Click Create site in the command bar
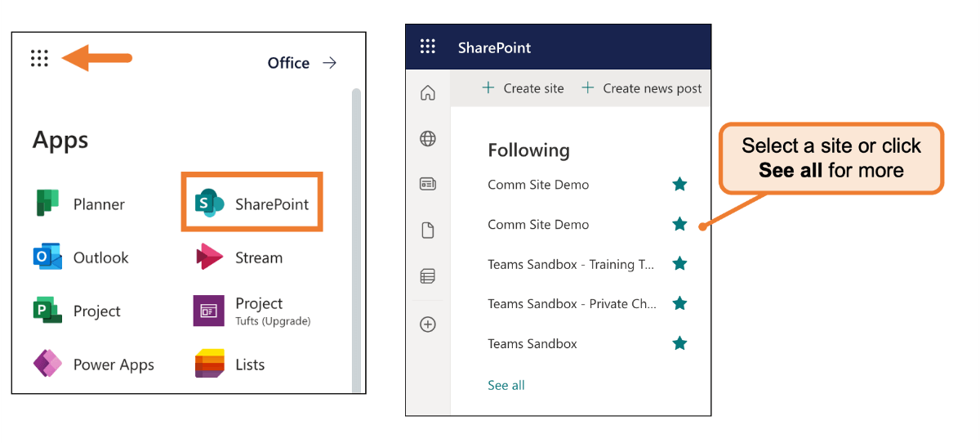This screenshot has height=443, width=980. pyautogui.click(x=523, y=88)
